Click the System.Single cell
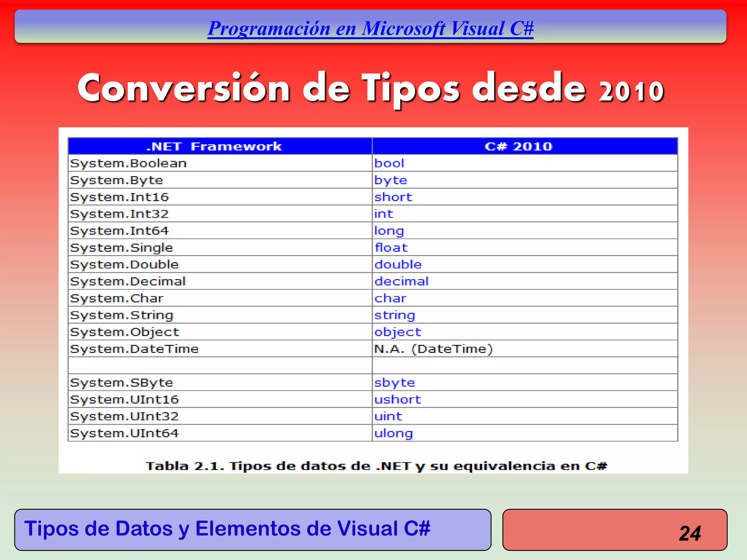Screen dimensions: 747x560 click(220, 248)
